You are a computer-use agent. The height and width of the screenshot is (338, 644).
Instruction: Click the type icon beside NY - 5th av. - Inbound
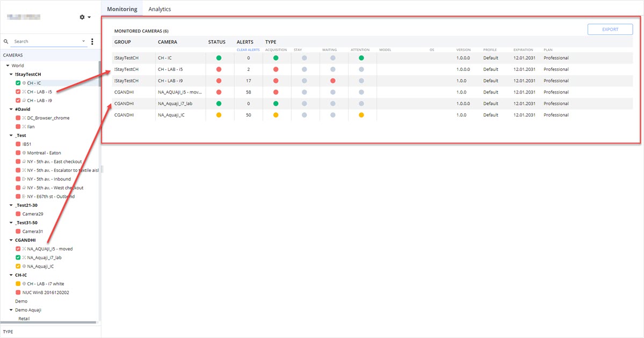(24, 179)
